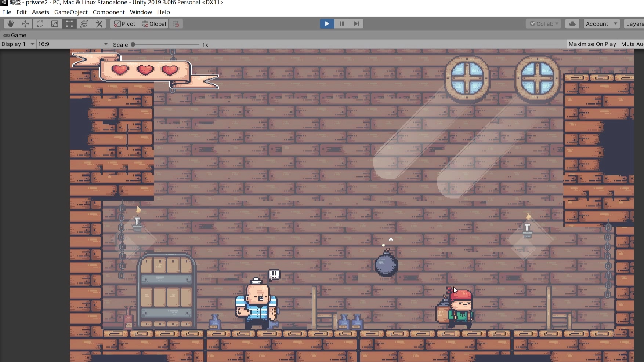Toggle Pivot mode for tool handles
Screen dimensions: 644x362
(x=124, y=23)
